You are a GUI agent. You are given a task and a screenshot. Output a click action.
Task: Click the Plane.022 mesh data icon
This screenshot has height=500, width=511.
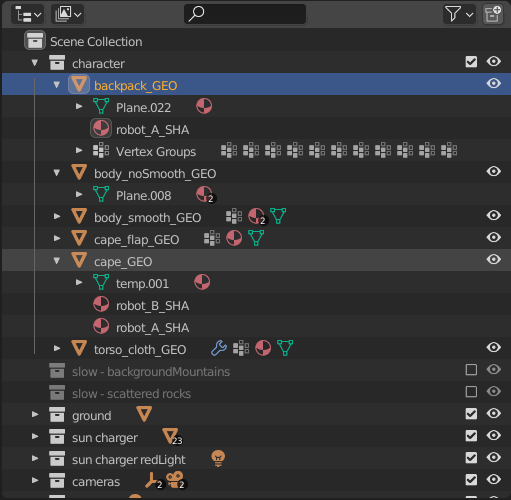(x=101, y=106)
